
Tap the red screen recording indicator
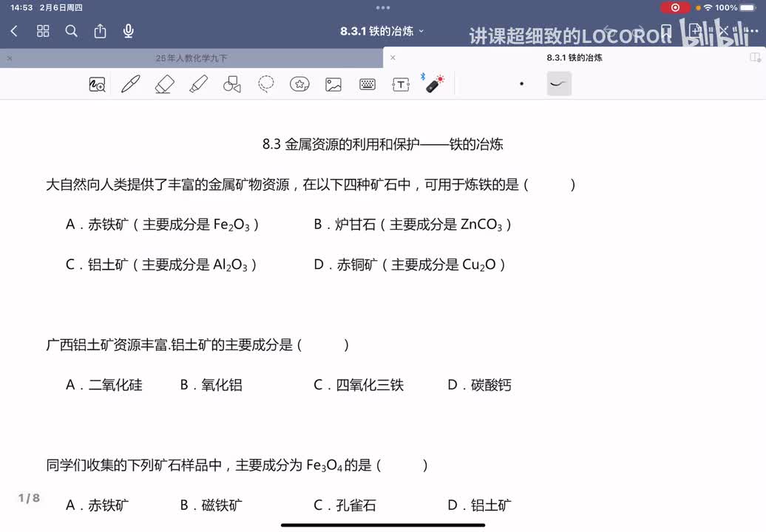675,8
